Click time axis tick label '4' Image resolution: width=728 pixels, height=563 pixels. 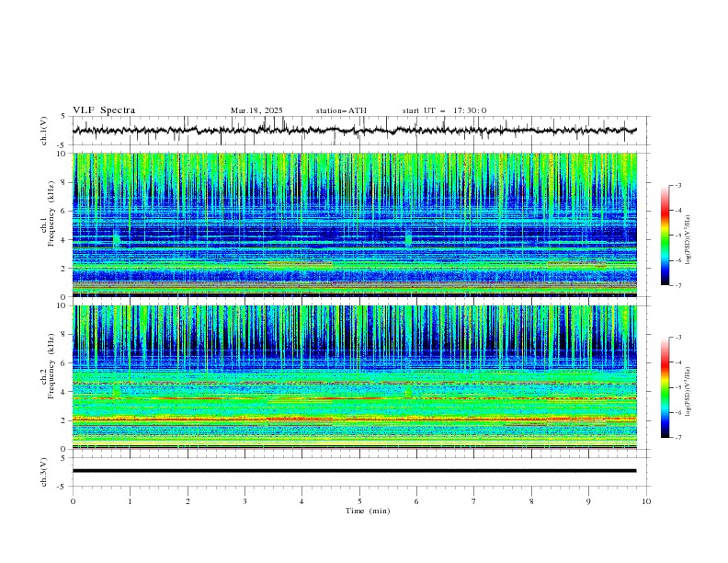(x=301, y=501)
